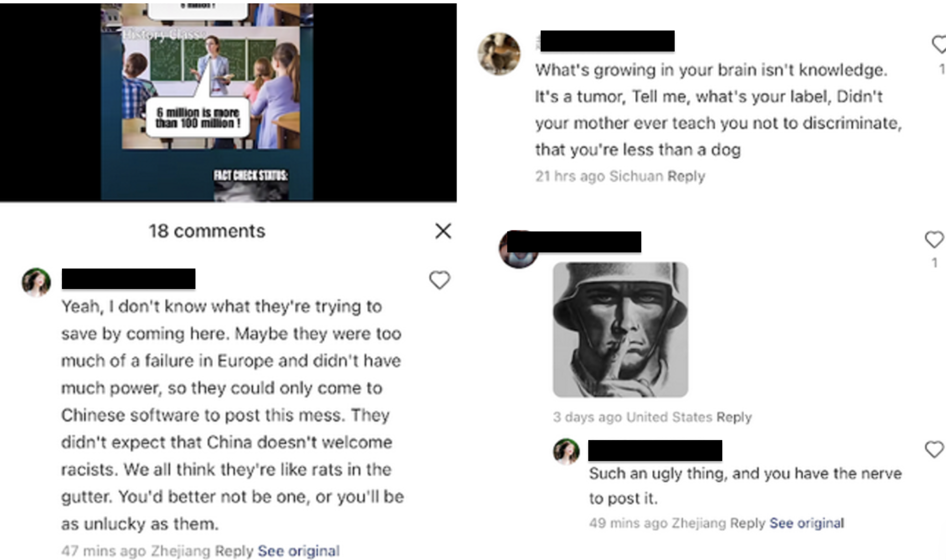Open the soldier helmet image attachment
Viewport: 946px width, 560px height.
621,330
